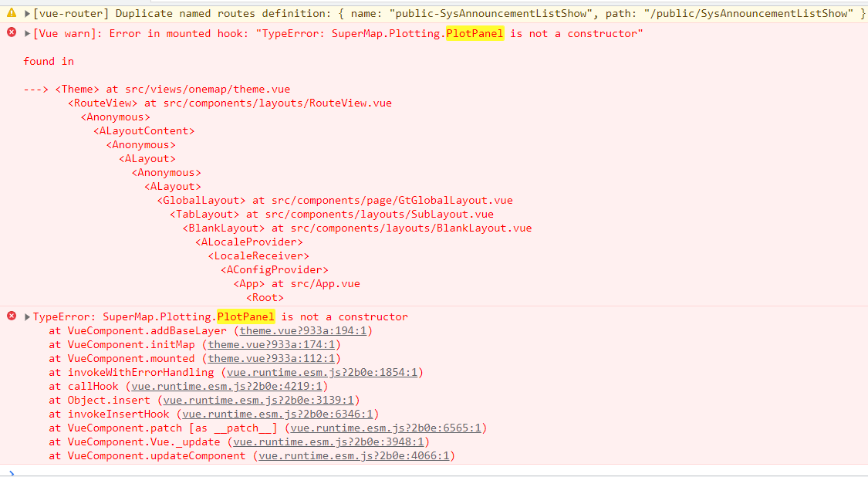Jump to vue.runtime.esm.js?2b0e:4066:1 source
The image size is (868, 477).
tap(353, 455)
